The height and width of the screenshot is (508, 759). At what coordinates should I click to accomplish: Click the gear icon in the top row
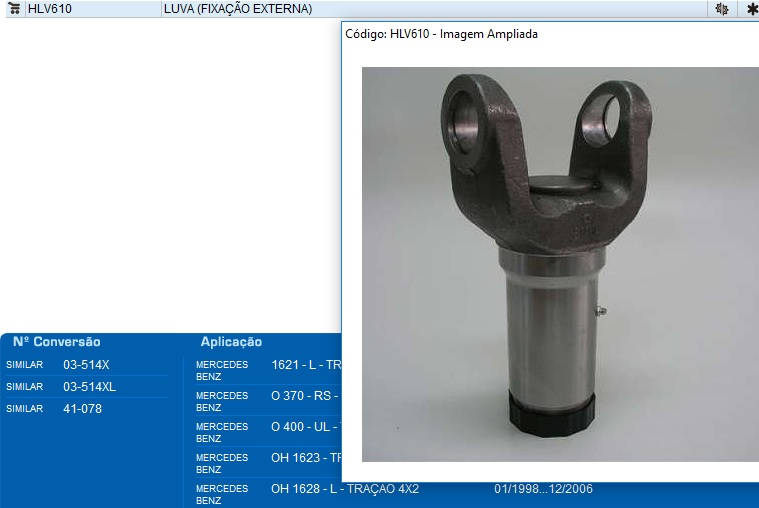pyautogui.click(x=721, y=9)
